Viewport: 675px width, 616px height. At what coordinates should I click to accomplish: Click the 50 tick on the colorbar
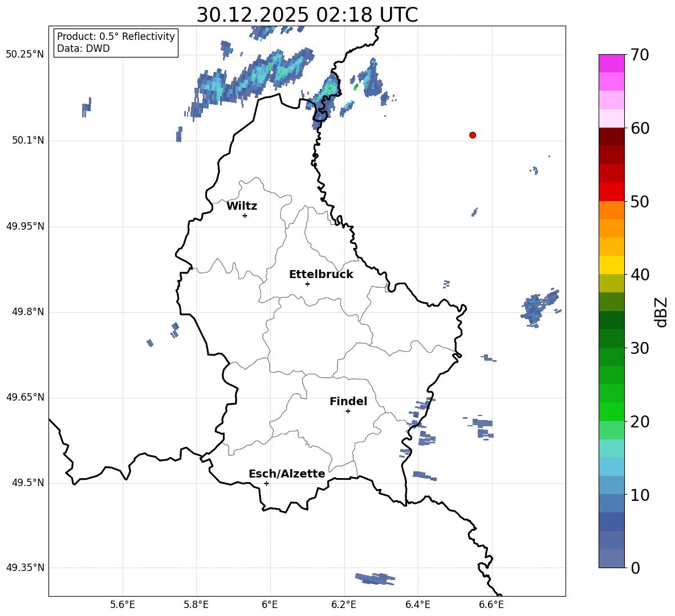click(x=640, y=201)
